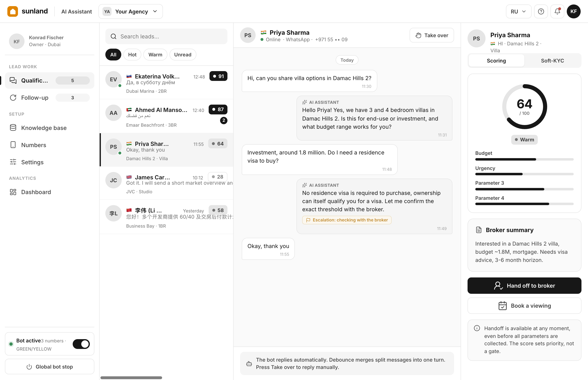This screenshot has height=380, width=588.
Task: Click Take over button
Action: point(431,35)
